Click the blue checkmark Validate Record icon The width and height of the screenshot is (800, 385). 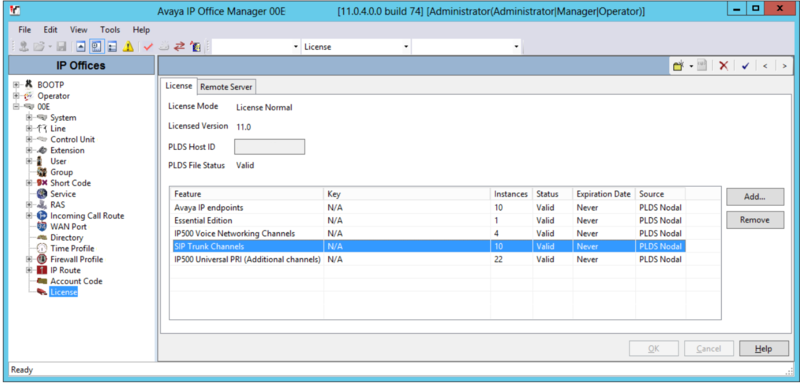[745, 66]
